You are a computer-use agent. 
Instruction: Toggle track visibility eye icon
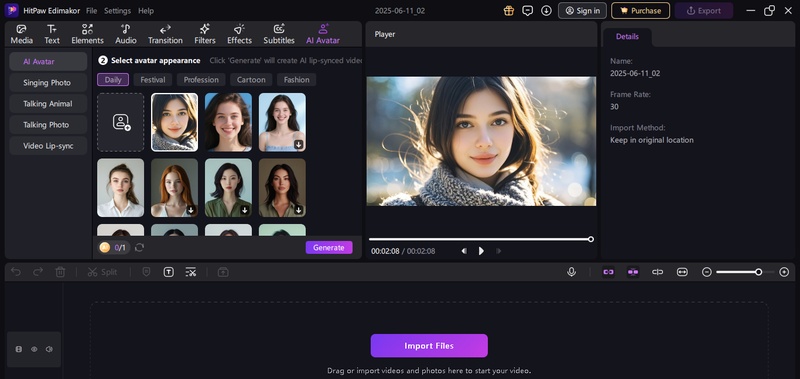click(34, 349)
